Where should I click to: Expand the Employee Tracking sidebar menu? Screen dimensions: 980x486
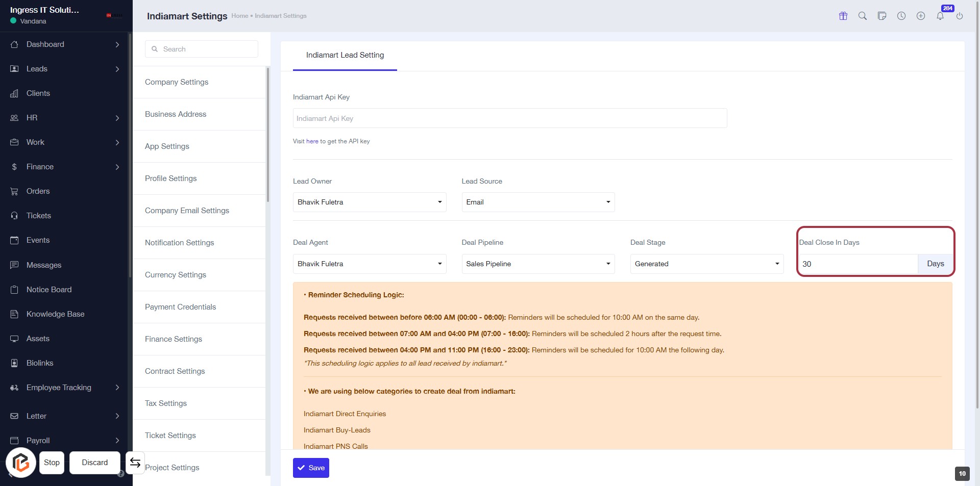65,388
